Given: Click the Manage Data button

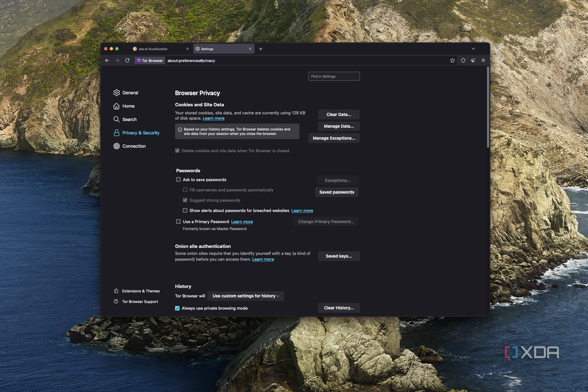Looking at the screenshot, I should pos(339,126).
